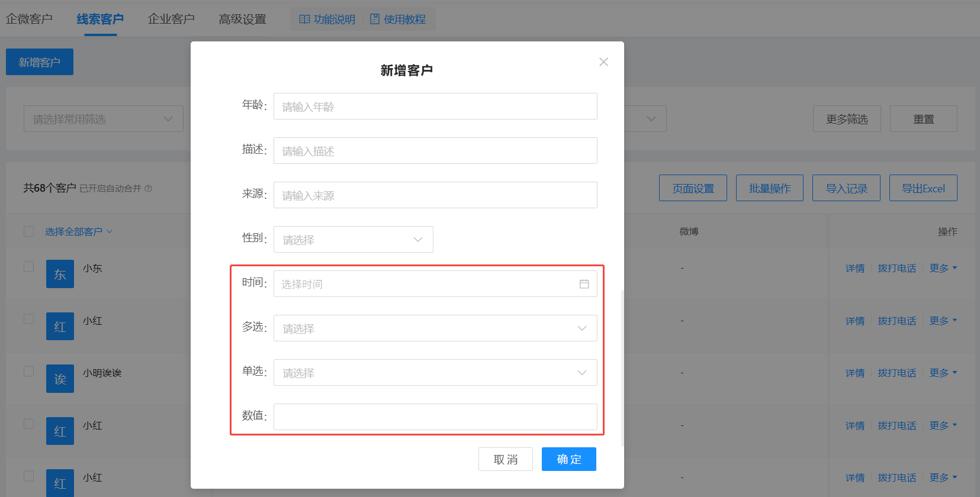Switch to the 企微客户 tab
The width and height of the screenshot is (980, 497).
(x=29, y=19)
